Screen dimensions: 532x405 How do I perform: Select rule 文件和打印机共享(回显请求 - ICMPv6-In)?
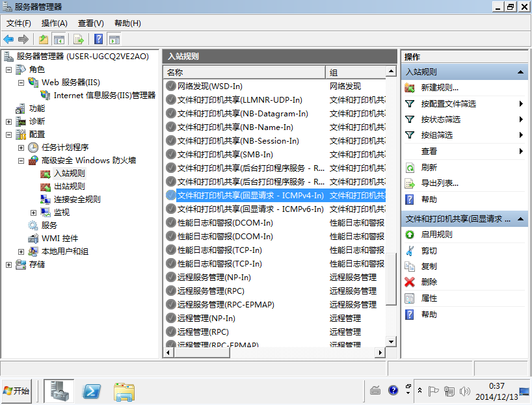(x=250, y=209)
